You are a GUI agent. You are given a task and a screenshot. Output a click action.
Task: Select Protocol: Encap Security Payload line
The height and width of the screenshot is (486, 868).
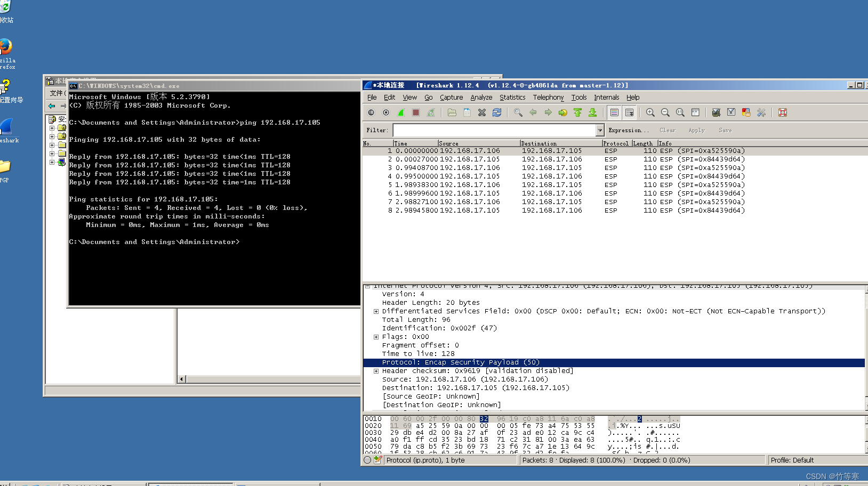tap(614, 362)
